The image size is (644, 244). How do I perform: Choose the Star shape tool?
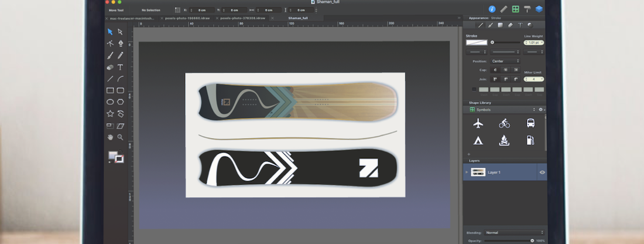[x=110, y=113]
